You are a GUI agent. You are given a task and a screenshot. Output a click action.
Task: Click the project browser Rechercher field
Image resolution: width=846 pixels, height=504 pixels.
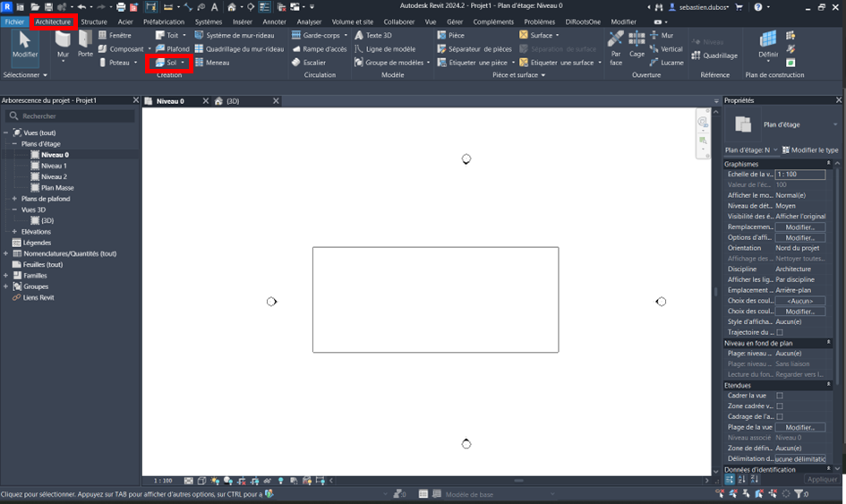(x=72, y=116)
